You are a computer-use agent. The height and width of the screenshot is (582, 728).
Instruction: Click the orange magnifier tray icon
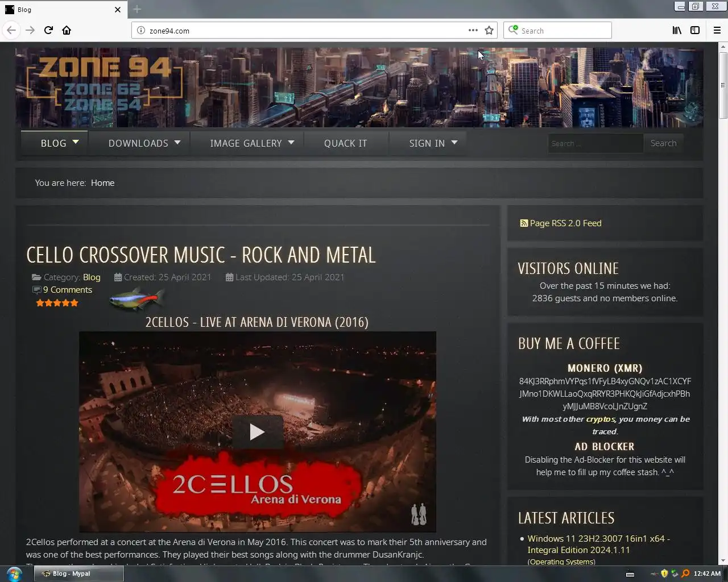click(x=685, y=573)
